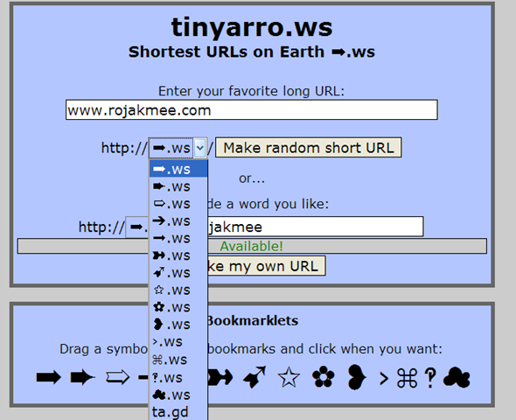Pick the heart .ws option
Screen dimensions: 516x420
[x=178, y=325]
